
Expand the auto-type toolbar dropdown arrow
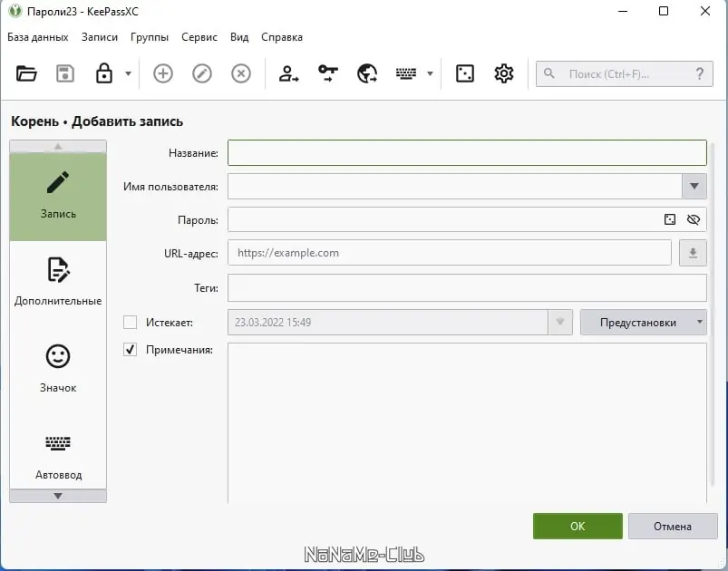tap(430, 73)
